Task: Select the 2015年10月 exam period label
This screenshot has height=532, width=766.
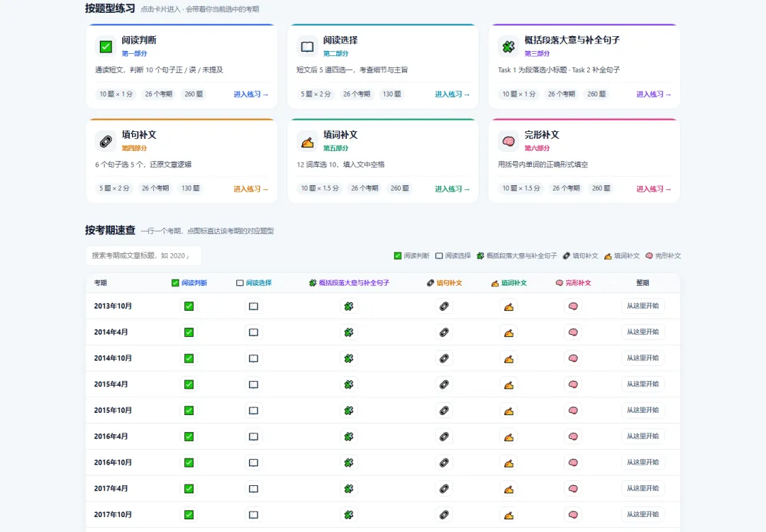Action: coord(113,411)
